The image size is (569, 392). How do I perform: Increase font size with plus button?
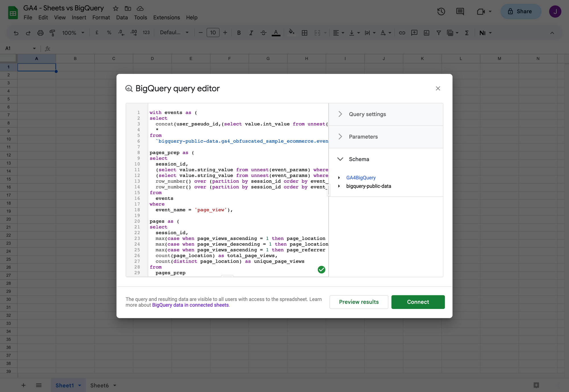(x=225, y=33)
